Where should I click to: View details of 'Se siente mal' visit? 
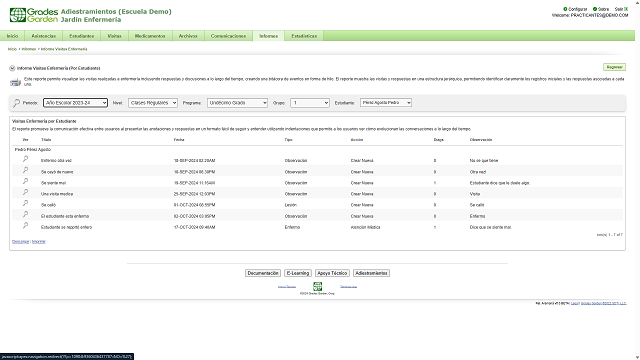pos(25,181)
